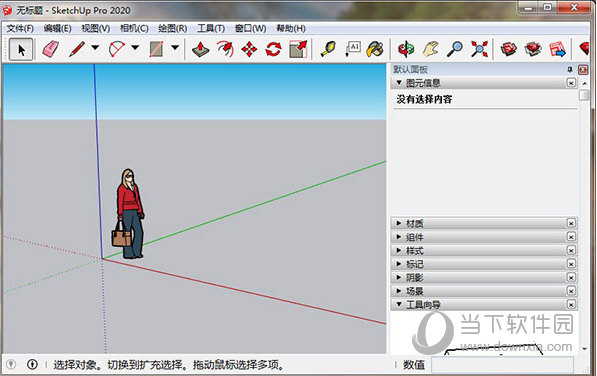Open the shape tool dropdown arrow
Viewport: 597px width, 376px height.
pos(175,48)
